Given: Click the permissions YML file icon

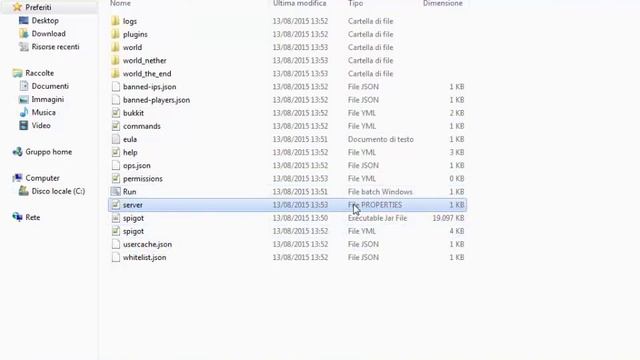Looking at the screenshot, I should point(116,178).
